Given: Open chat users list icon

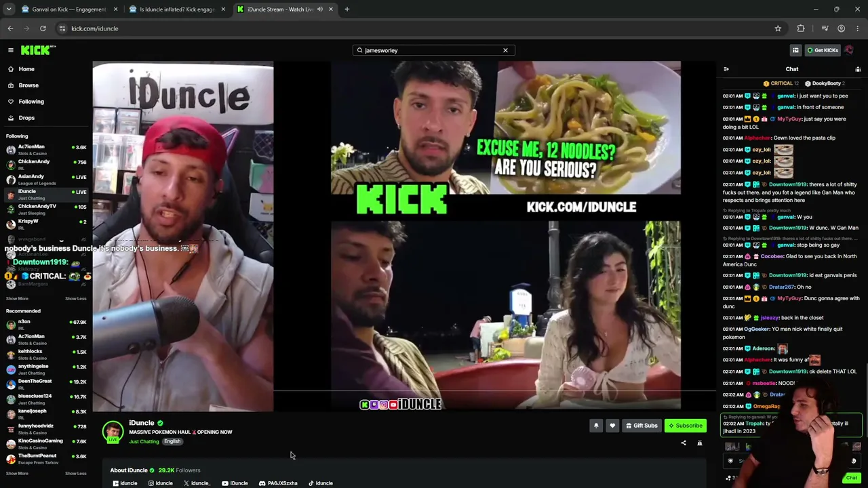Looking at the screenshot, I should click(858, 69).
